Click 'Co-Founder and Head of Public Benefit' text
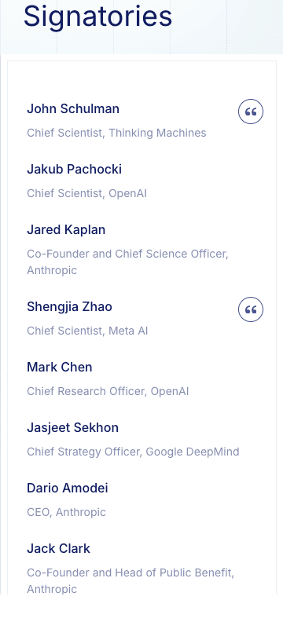 (x=130, y=573)
